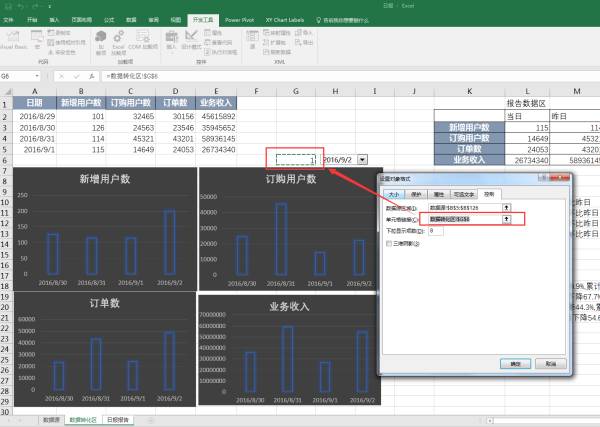
Task: Click Cancel (取消) in the format dialog
Action: pyautogui.click(x=551, y=363)
